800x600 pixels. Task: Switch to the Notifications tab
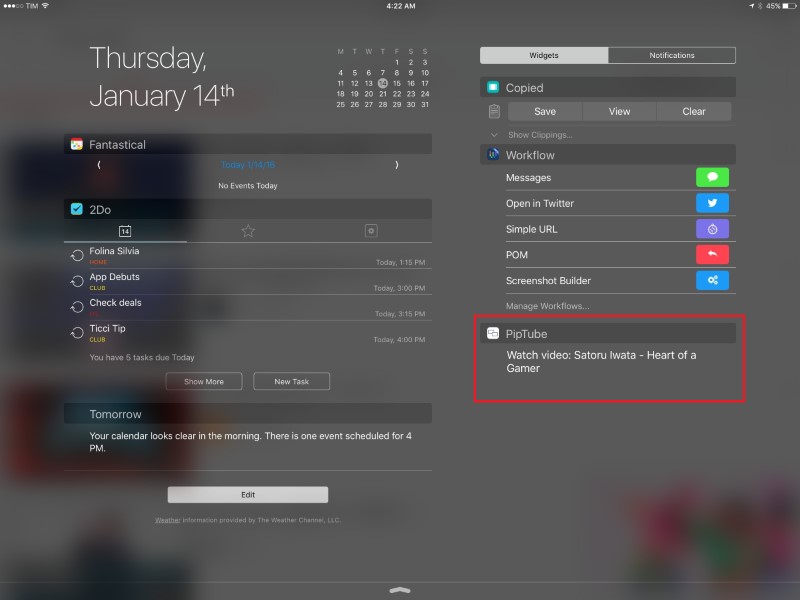[671, 55]
